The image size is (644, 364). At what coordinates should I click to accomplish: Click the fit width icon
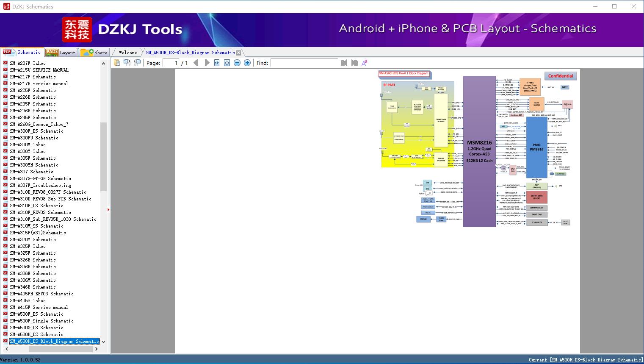click(217, 63)
